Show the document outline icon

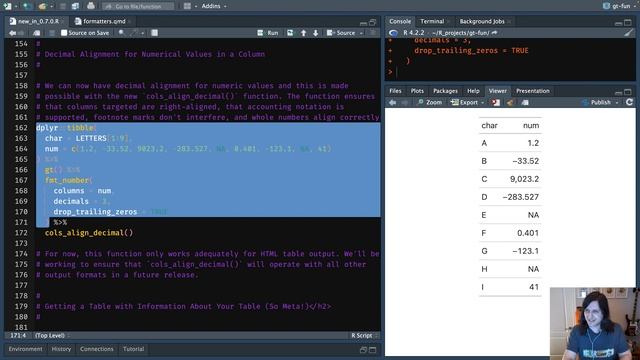pyautogui.click(x=373, y=33)
